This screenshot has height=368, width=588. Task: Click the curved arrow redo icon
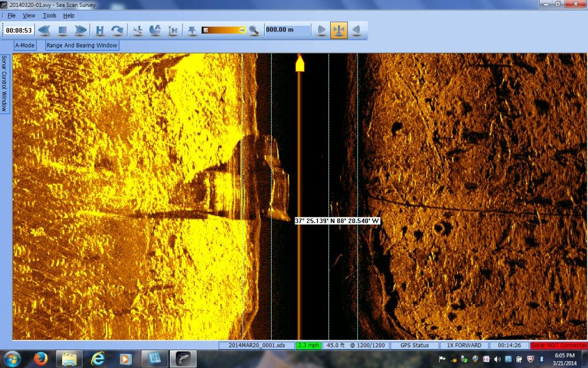(117, 30)
